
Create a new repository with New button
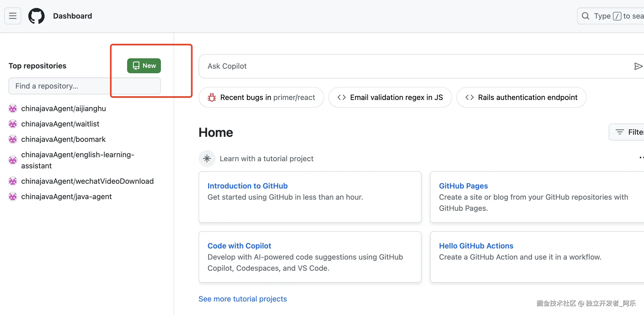click(x=144, y=66)
